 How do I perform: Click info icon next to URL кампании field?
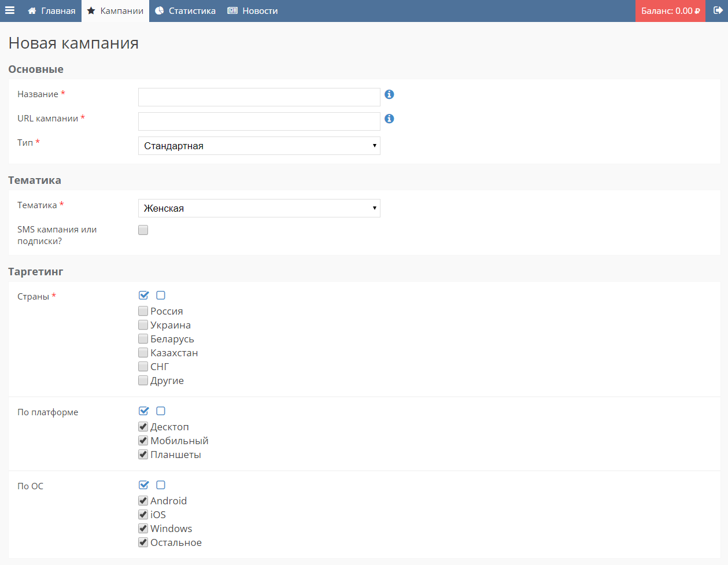click(x=389, y=119)
